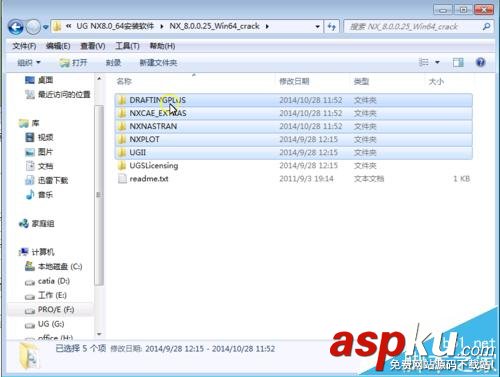
Task: Sort by the 类型 column header
Action: (x=361, y=81)
